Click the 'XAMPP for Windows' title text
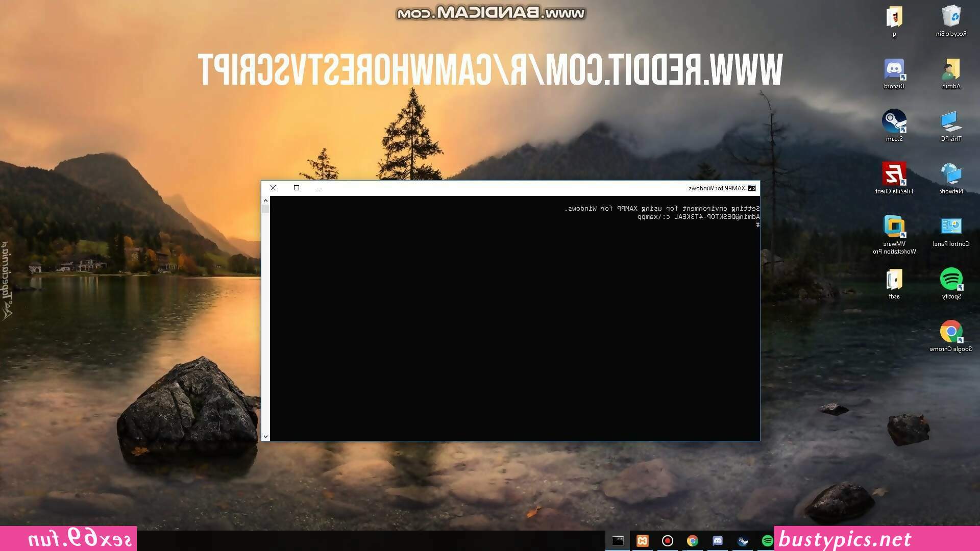Image resolution: width=980 pixels, height=551 pixels. (717, 188)
